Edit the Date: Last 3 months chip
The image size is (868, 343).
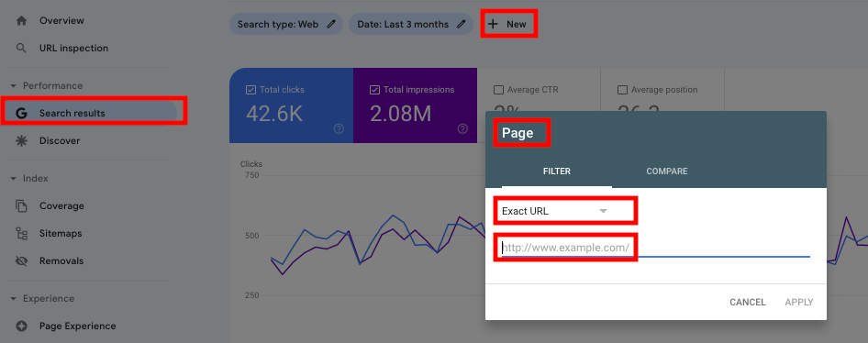pos(411,24)
